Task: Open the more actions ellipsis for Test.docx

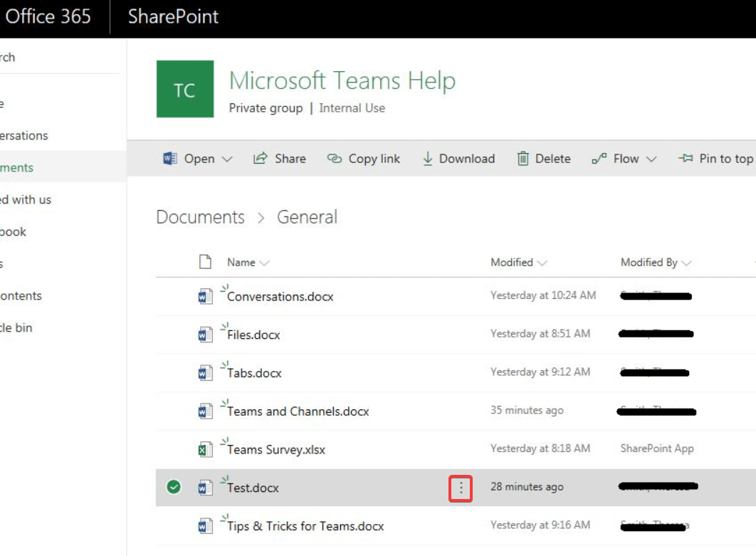Action: [461, 488]
